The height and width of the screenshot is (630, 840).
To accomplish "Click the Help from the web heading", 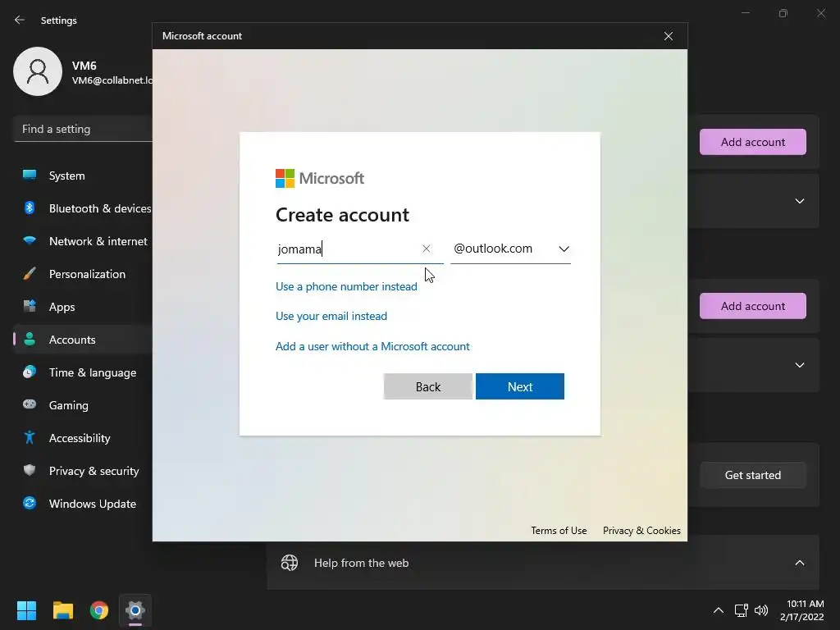I will (x=361, y=563).
